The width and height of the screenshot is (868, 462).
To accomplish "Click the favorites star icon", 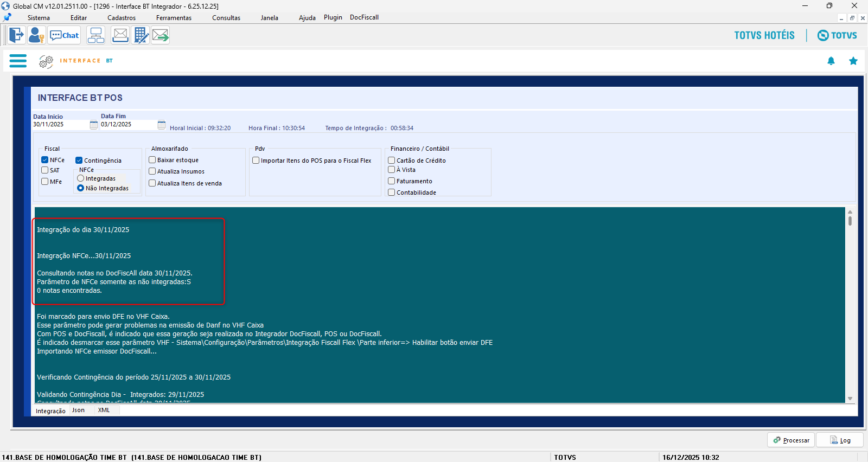I will click(x=853, y=61).
